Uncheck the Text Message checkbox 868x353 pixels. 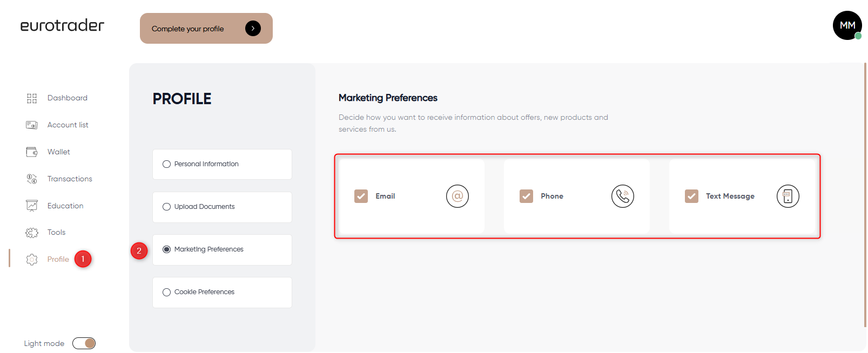pyautogui.click(x=691, y=196)
